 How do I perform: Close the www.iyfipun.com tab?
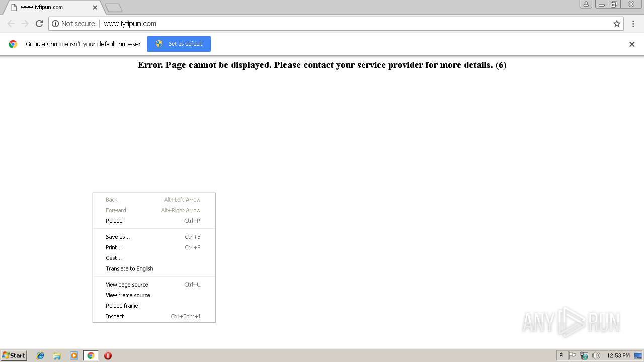point(95,8)
